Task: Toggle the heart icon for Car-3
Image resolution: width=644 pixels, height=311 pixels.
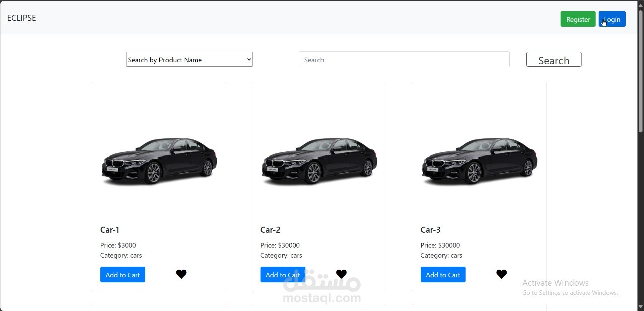Action: (x=501, y=274)
